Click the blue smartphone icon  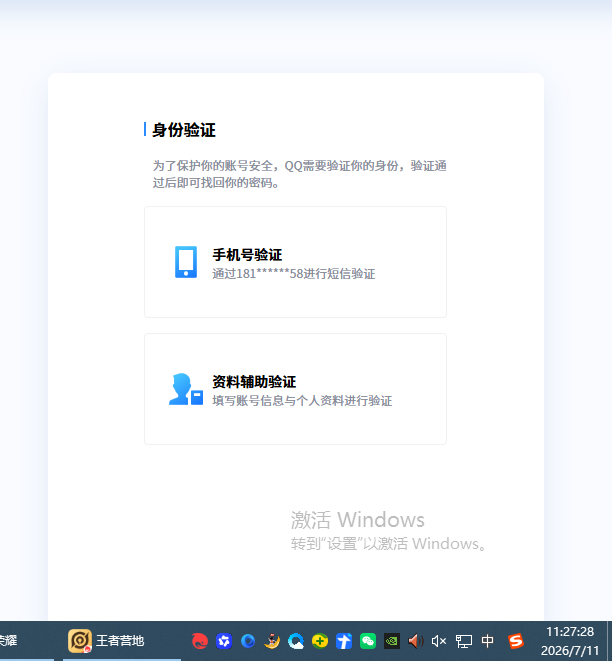click(186, 262)
